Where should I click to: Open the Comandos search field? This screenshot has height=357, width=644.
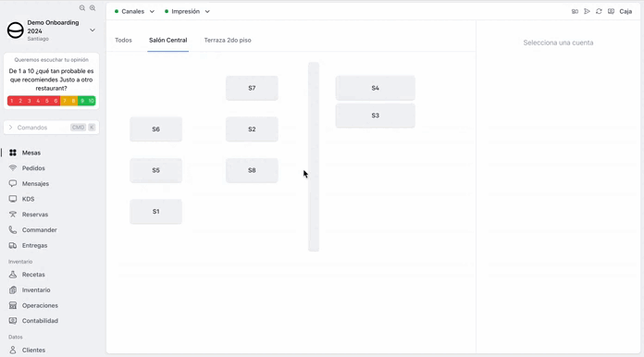[51, 128]
